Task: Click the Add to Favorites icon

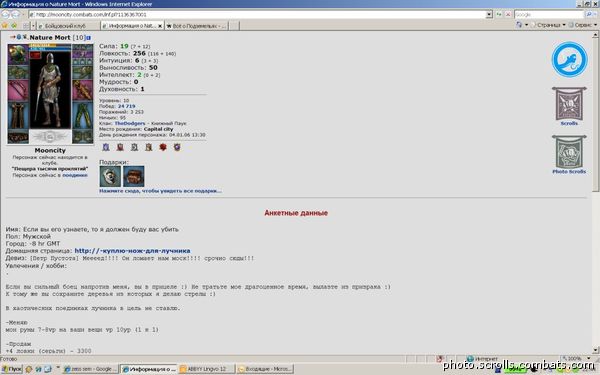Action: coord(14,25)
